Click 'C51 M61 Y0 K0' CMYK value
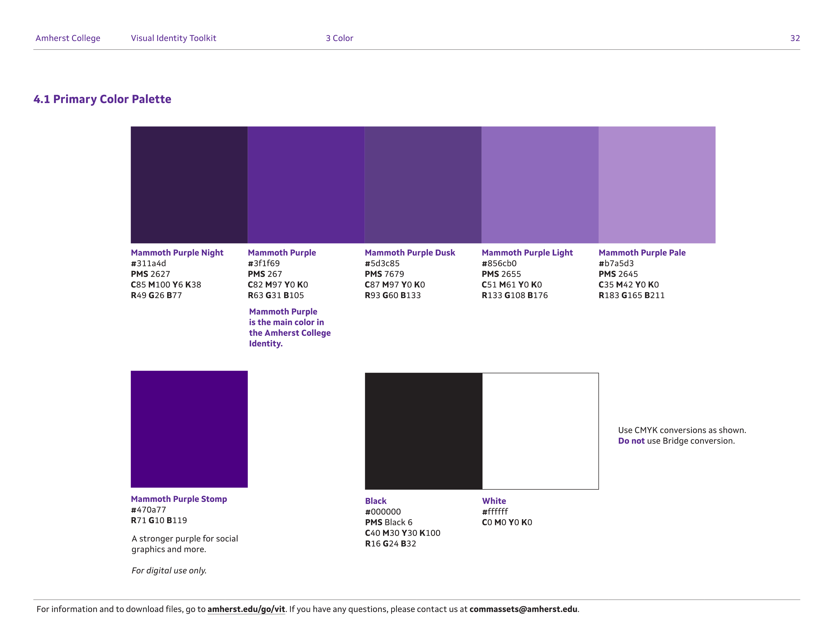Image resolution: width=834 pixels, height=644 pixels. coord(512,285)
